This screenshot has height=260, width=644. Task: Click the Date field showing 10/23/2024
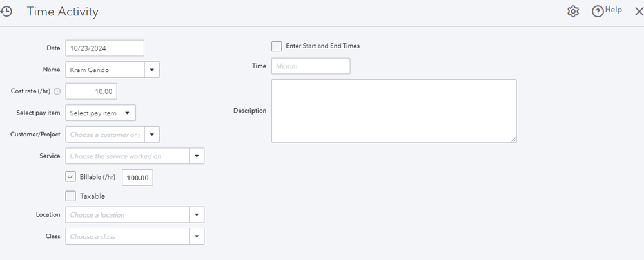coord(104,48)
